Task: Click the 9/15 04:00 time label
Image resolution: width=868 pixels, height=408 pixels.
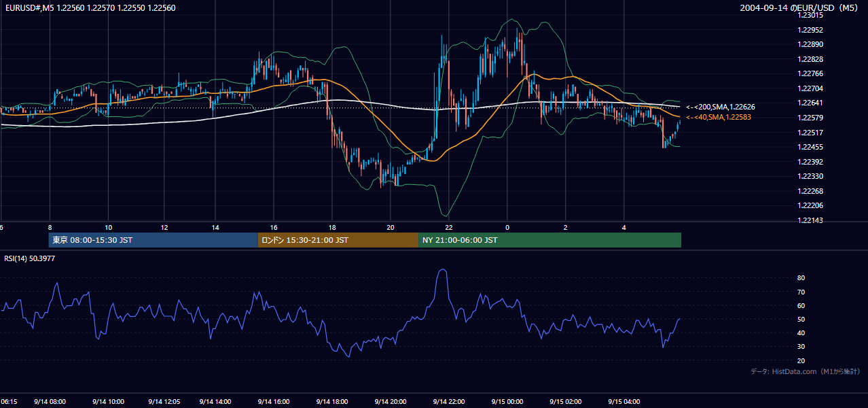Action: 624,402
